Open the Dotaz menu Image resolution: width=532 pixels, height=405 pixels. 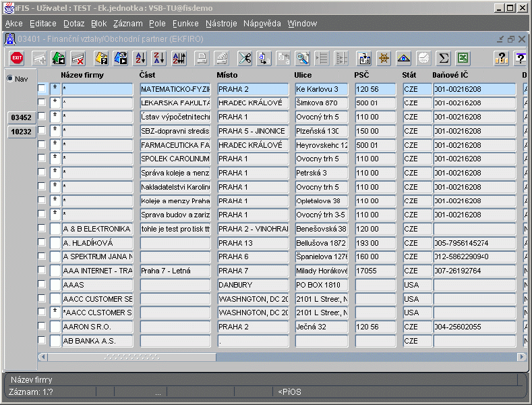tap(74, 24)
